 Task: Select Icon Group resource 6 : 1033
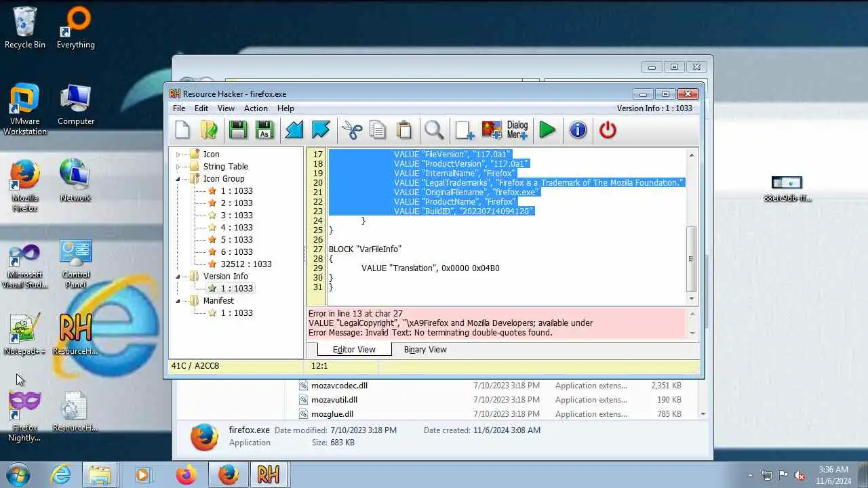(x=236, y=252)
